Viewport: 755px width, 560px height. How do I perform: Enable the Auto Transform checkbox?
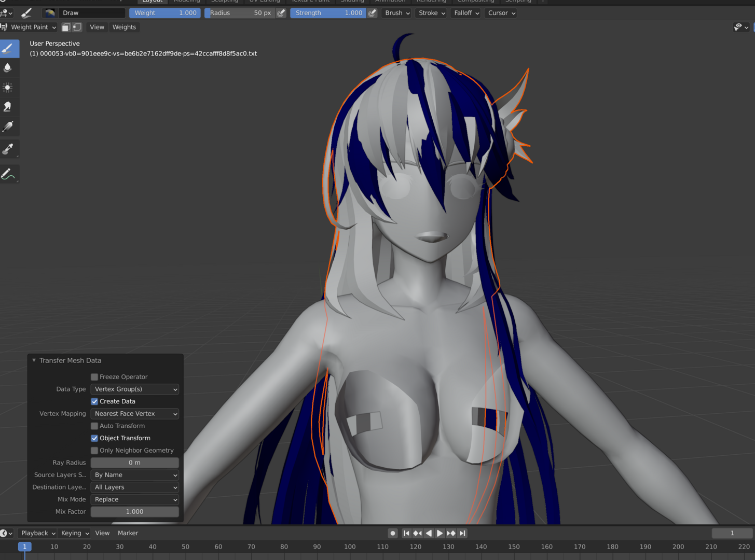(94, 426)
